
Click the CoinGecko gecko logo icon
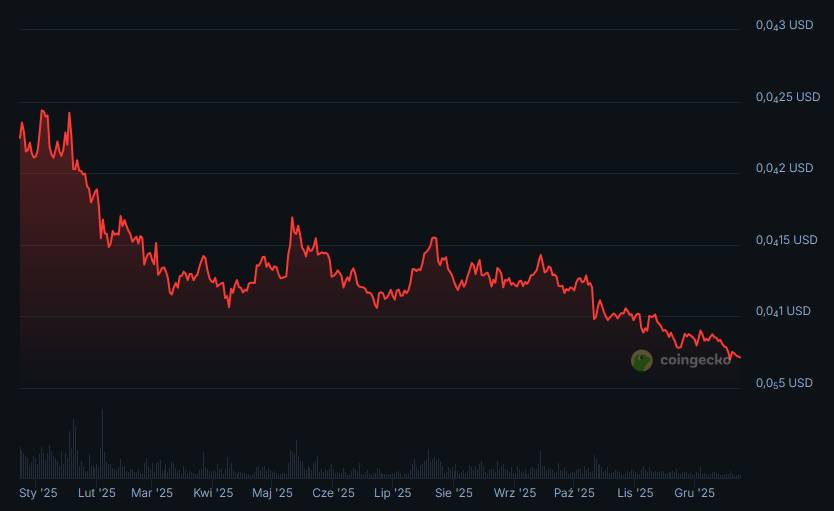pyautogui.click(x=641, y=361)
